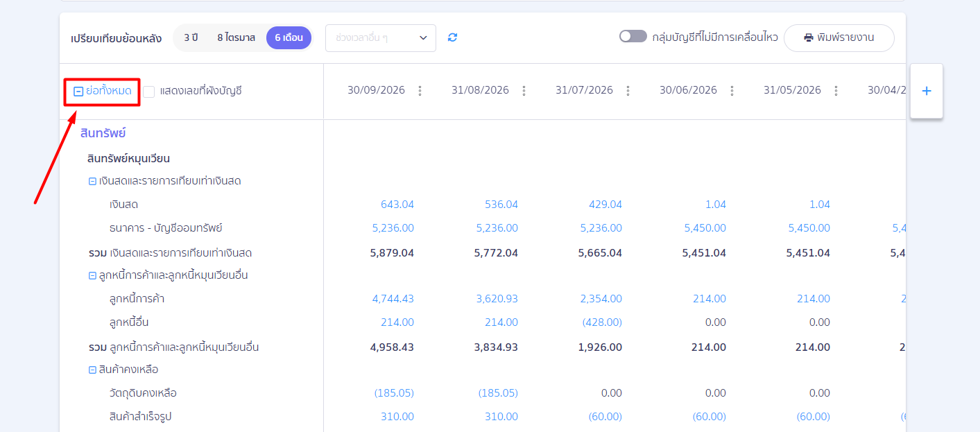Click the 31/05/2026 column header date

click(x=793, y=91)
